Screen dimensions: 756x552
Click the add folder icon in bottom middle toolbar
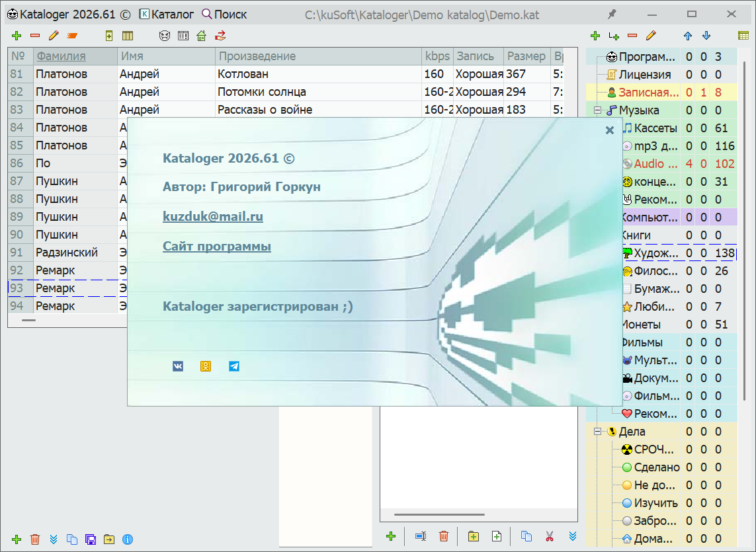tap(474, 536)
